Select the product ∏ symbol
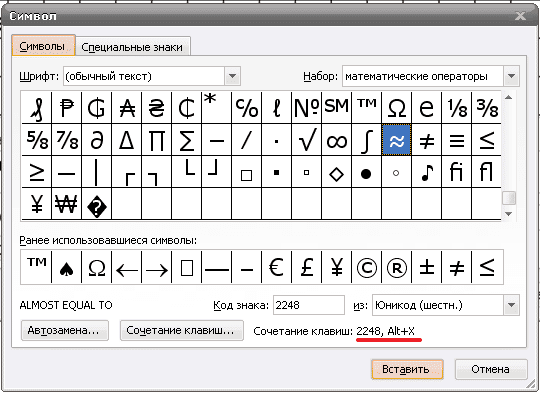This screenshot has width=540, height=393. [x=156, y=140]
